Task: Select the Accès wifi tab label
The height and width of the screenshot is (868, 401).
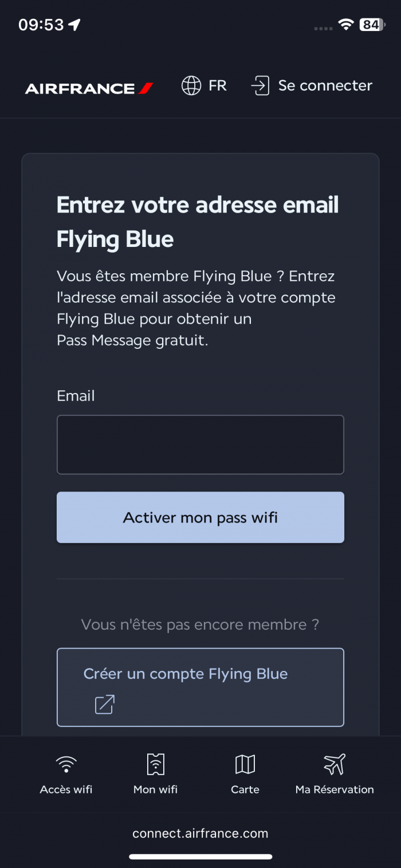Action: click(x=66, y=790)
